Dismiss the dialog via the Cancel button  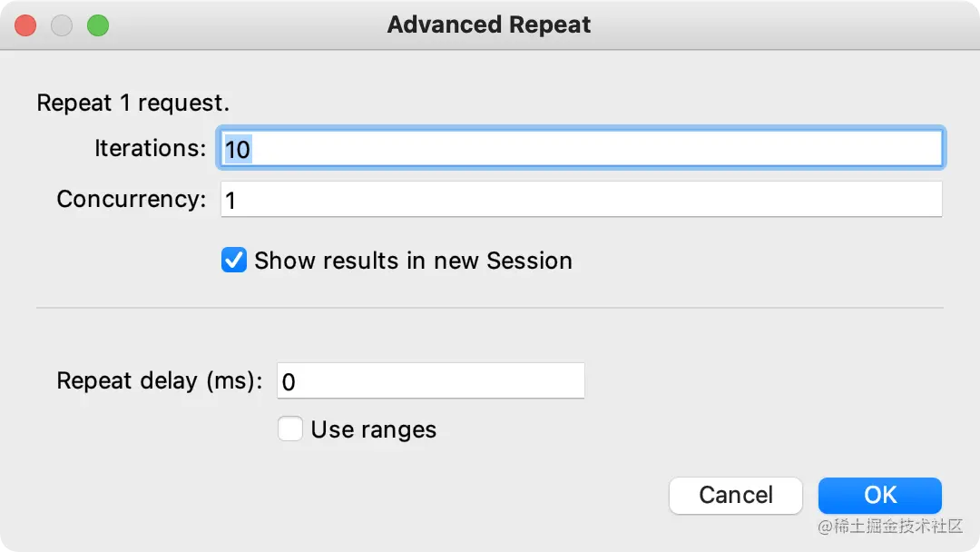pyautogui.click(x=735, y=496)
